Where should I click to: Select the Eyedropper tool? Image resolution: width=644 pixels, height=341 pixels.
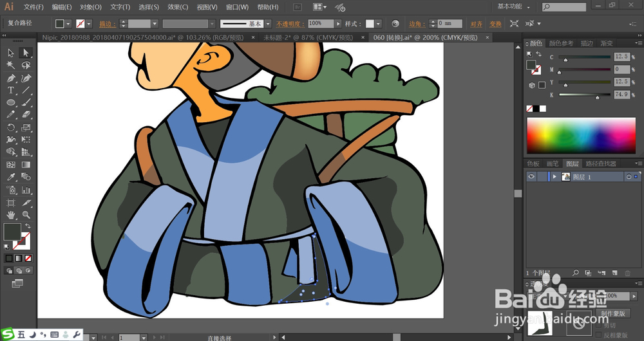(x=11, y=178)
